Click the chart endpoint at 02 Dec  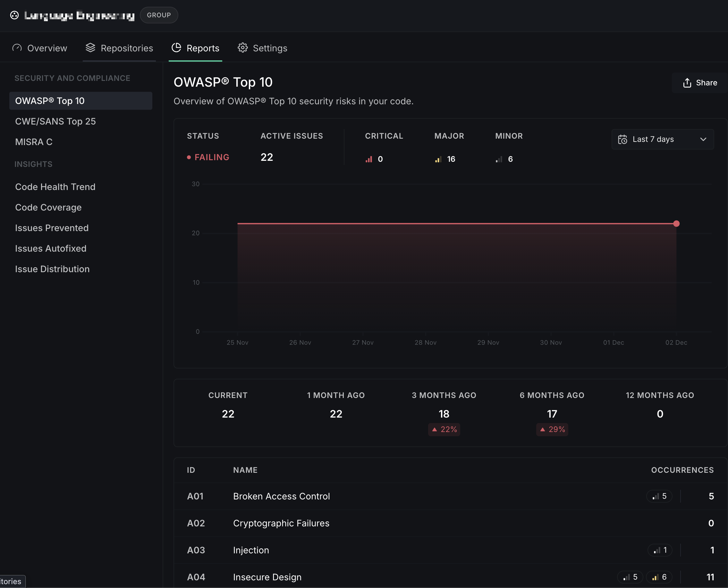[676, 223]
